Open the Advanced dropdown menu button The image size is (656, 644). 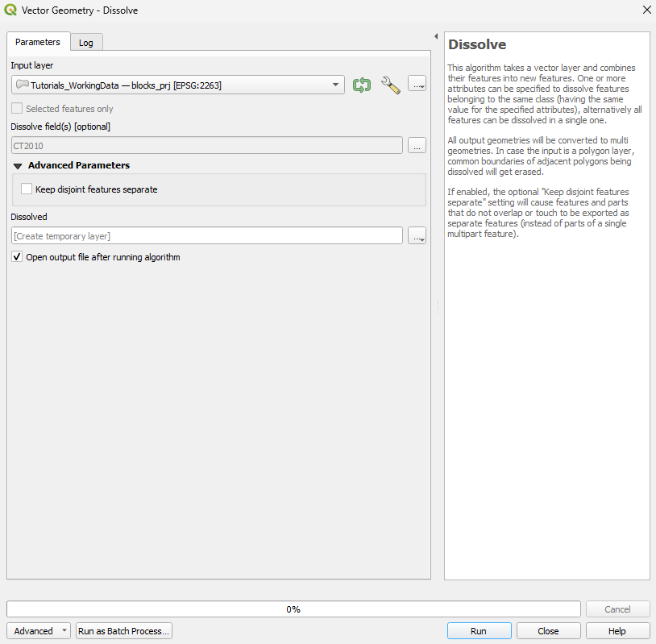coord(38,630)
